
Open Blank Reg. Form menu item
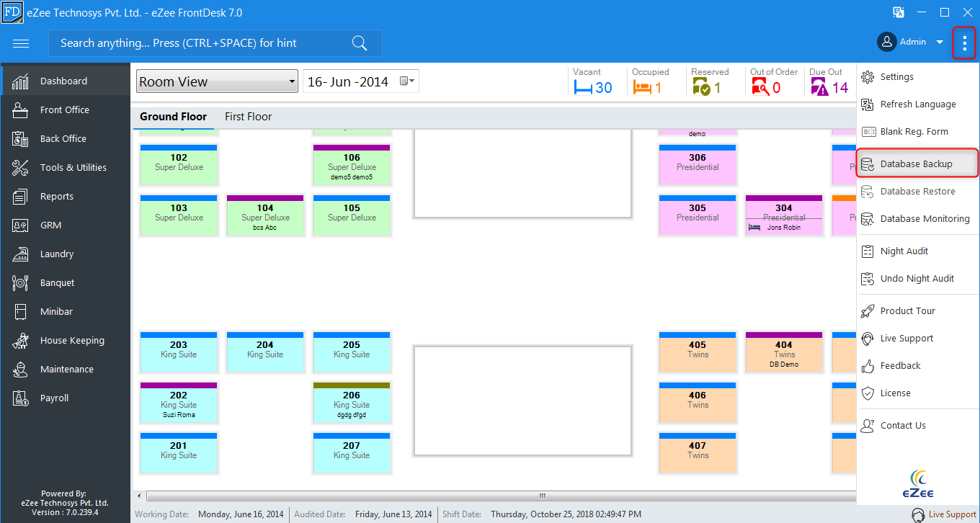pos(917,132)
